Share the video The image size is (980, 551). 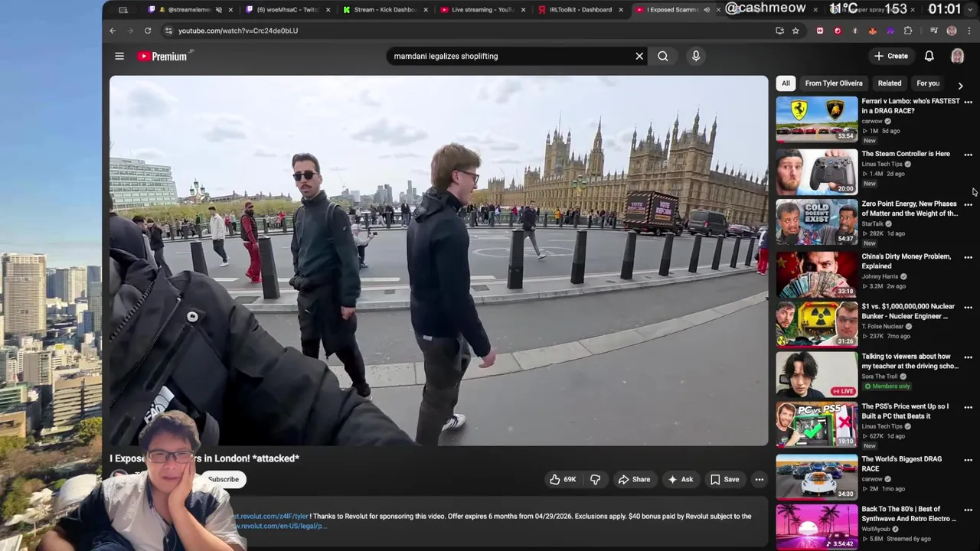pos(634,480)
